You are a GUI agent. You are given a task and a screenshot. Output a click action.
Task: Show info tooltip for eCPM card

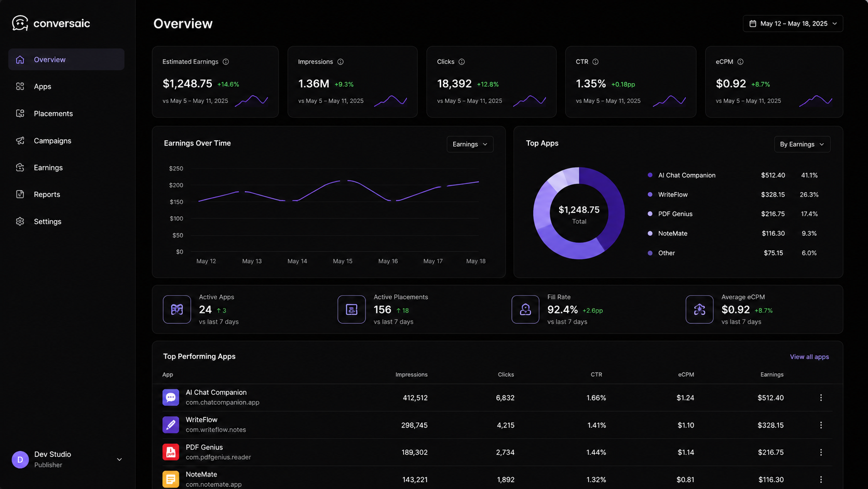tap(740, 62)
